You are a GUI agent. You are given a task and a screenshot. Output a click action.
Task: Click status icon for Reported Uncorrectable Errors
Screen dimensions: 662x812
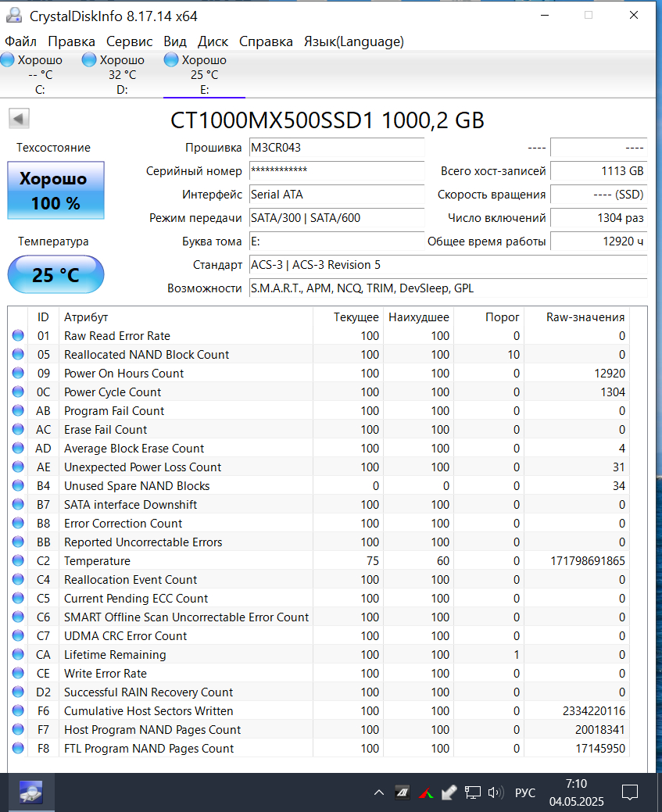[x=18, y=542]
